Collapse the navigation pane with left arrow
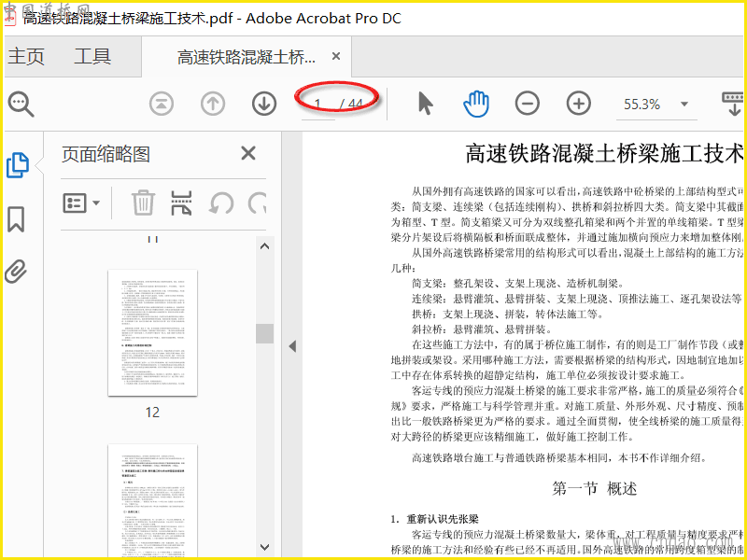 pos(292,346)
